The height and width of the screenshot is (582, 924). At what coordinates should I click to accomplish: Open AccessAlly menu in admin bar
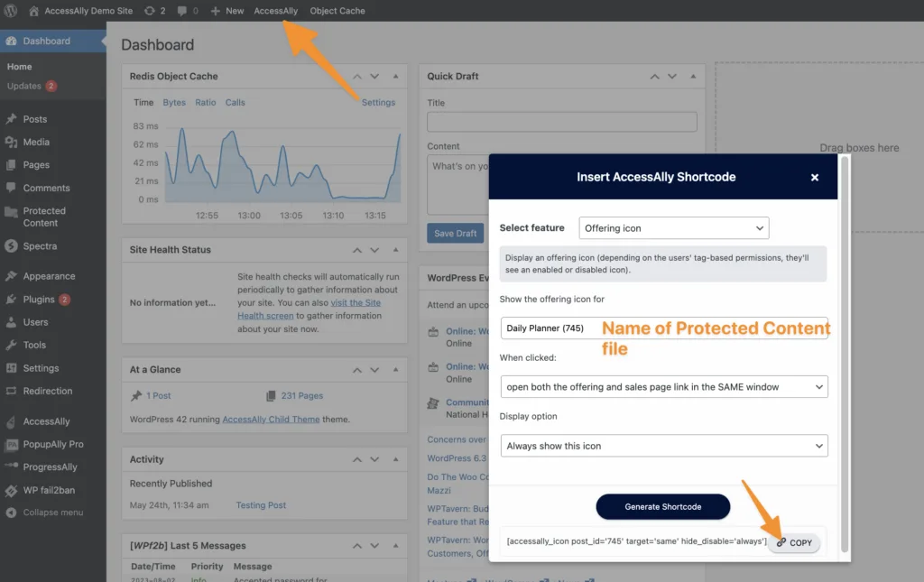pos(275,11)
